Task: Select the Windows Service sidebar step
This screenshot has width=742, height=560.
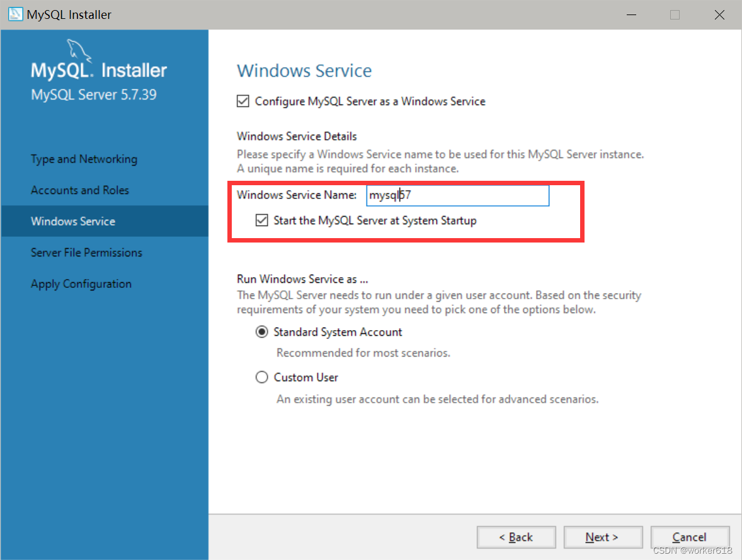Action: (x=105, y=221)
